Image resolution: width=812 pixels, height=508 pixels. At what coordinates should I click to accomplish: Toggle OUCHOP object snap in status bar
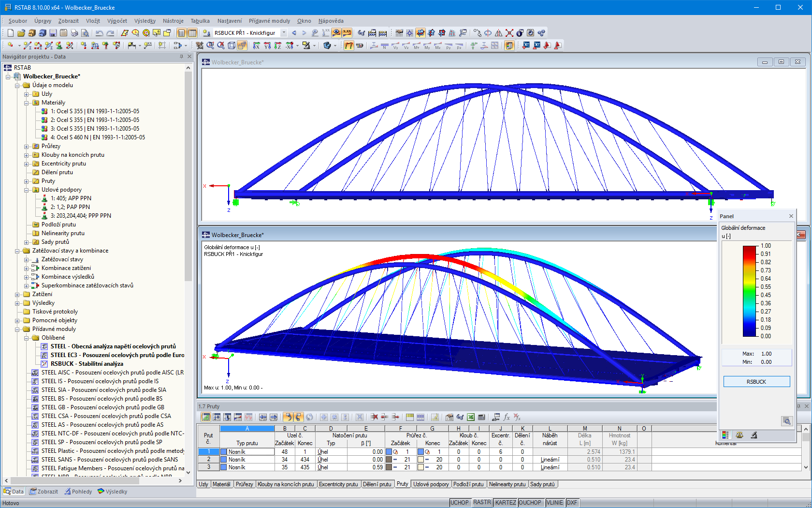tap(530, 503)
